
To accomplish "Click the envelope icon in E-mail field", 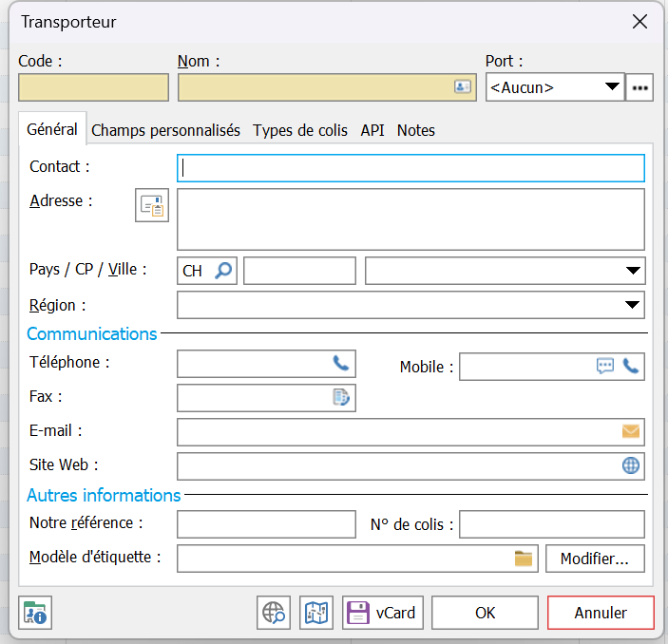I will 631,431.
